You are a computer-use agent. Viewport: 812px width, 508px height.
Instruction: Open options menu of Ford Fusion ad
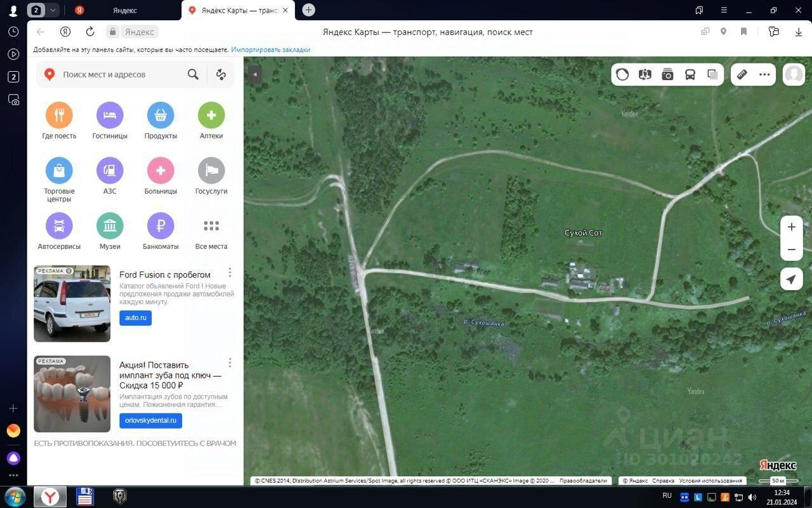click(x=230, y=272)
